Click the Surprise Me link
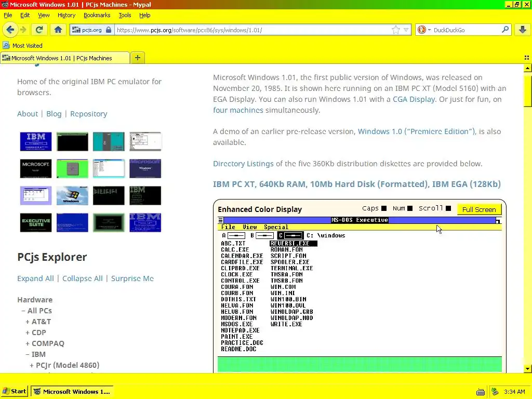532x399 pixels. [x=132, y=278]
